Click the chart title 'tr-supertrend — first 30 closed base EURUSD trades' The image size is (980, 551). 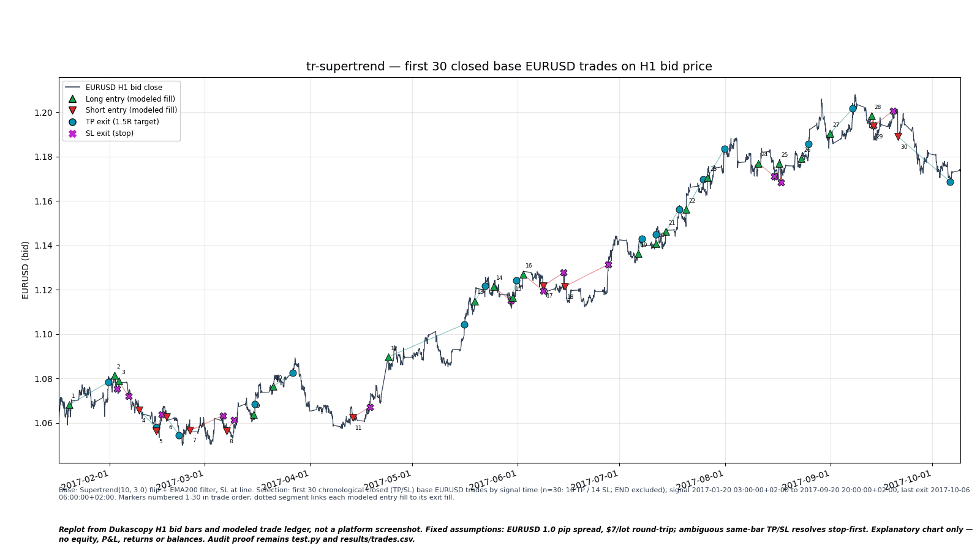click(x=509, y=67)
